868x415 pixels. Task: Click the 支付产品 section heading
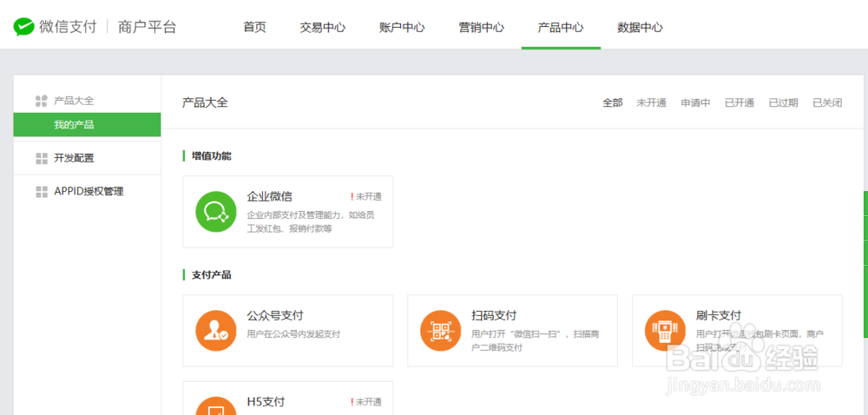click(212, 275)
